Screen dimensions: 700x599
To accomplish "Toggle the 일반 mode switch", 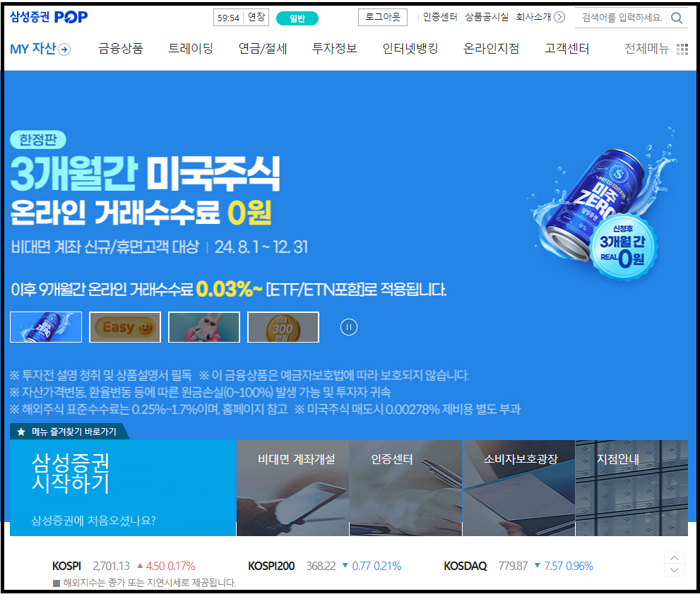I will click(297, 18).
